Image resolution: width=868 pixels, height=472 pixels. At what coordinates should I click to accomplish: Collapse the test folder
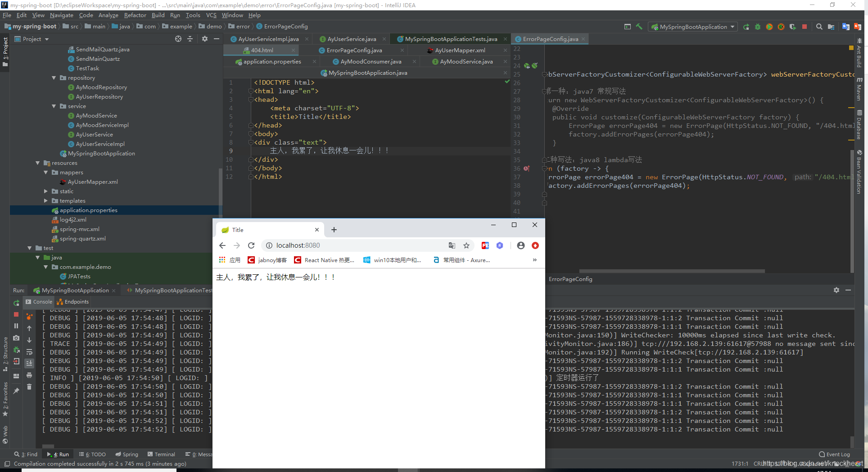coord(29,248)
